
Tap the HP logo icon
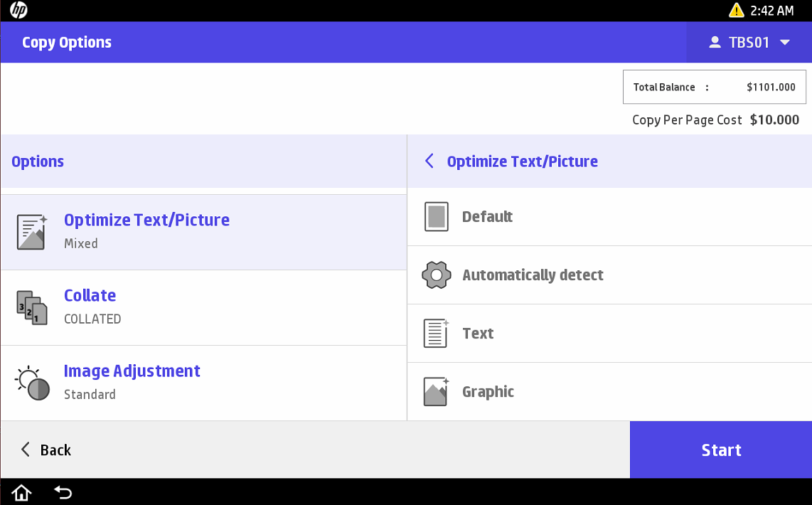[x=18, y=11]
